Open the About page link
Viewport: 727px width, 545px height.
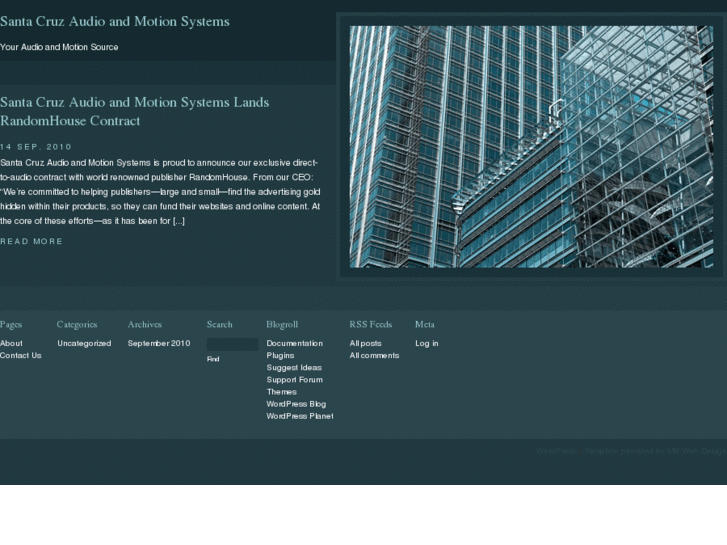click(x=11, y=343)
